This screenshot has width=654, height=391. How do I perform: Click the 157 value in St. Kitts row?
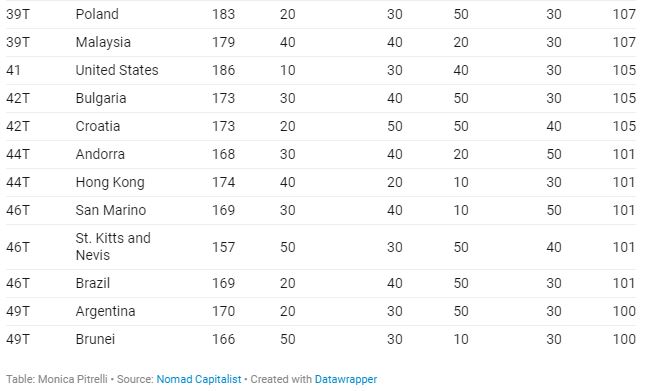[x=224, y=247]
